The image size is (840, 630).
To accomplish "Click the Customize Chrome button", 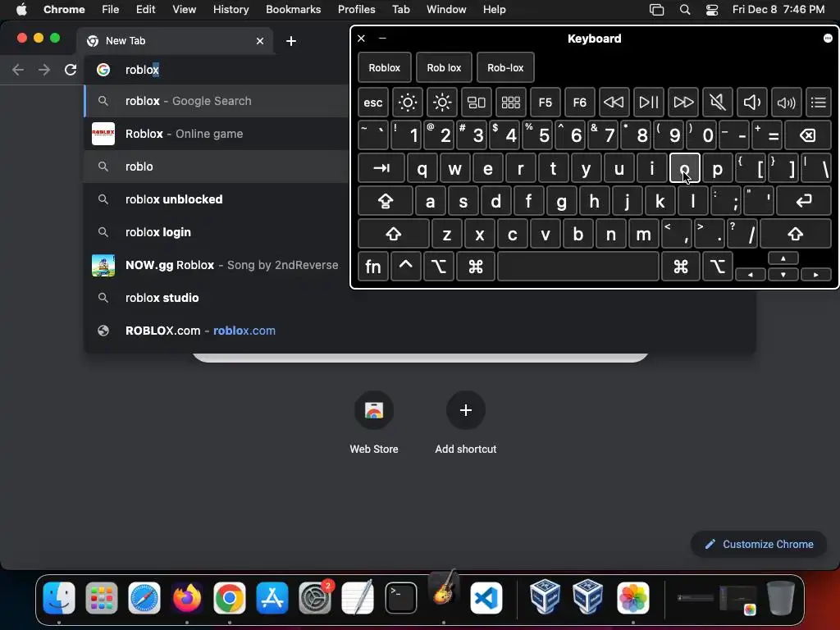I will pos(759,545).
